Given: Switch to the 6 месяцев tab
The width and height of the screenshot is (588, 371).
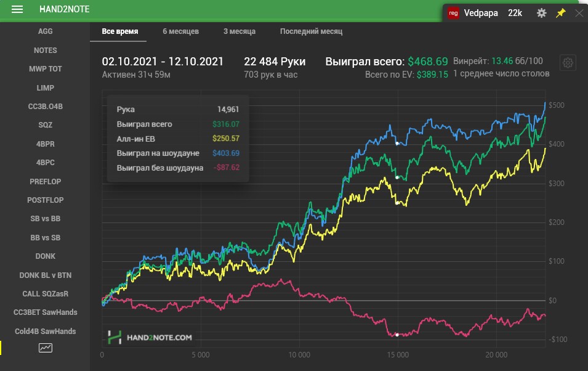Looking at the screenshot, I should coord(180,31).
